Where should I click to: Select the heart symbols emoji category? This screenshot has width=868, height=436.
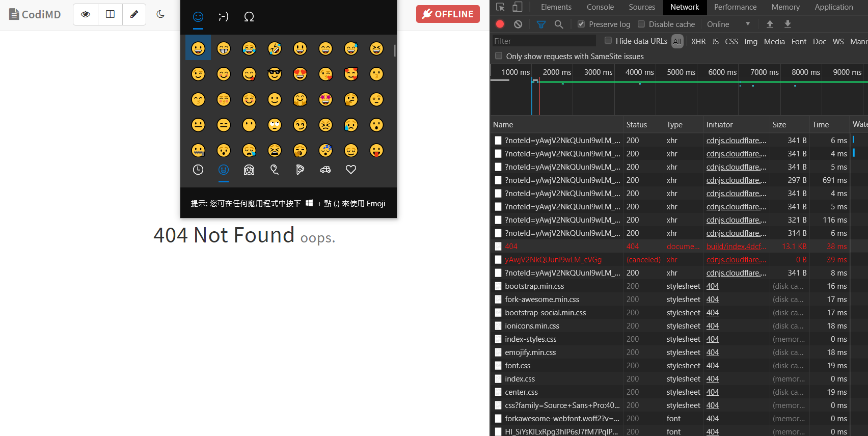tap(351, 170)
